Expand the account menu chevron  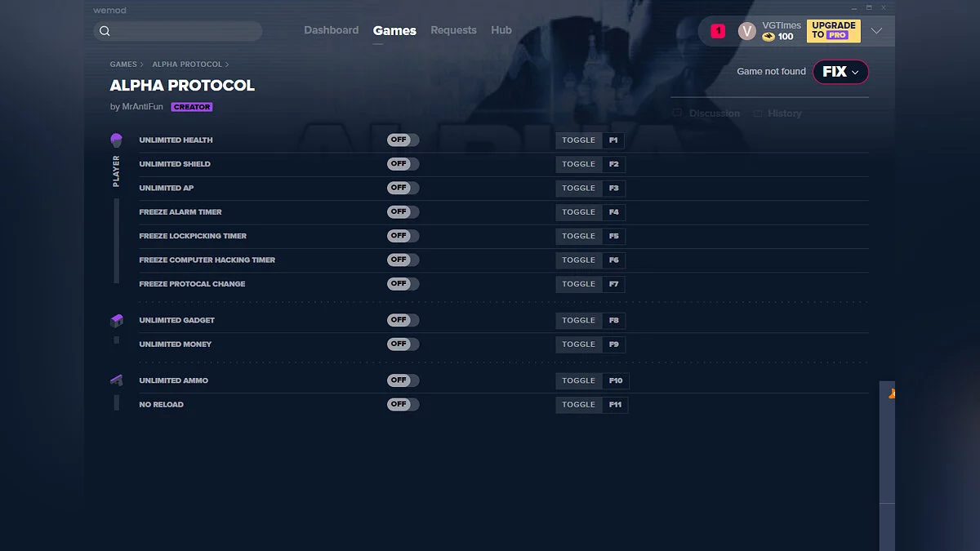point(876,31)
